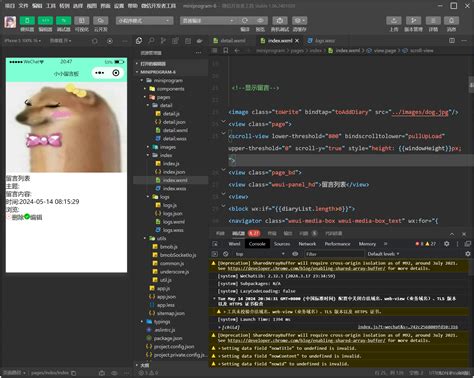The width and height of the screenshot is (474, 378).
Task: Open the 工具 menu in menu bar
Action: tap(51, 6)
